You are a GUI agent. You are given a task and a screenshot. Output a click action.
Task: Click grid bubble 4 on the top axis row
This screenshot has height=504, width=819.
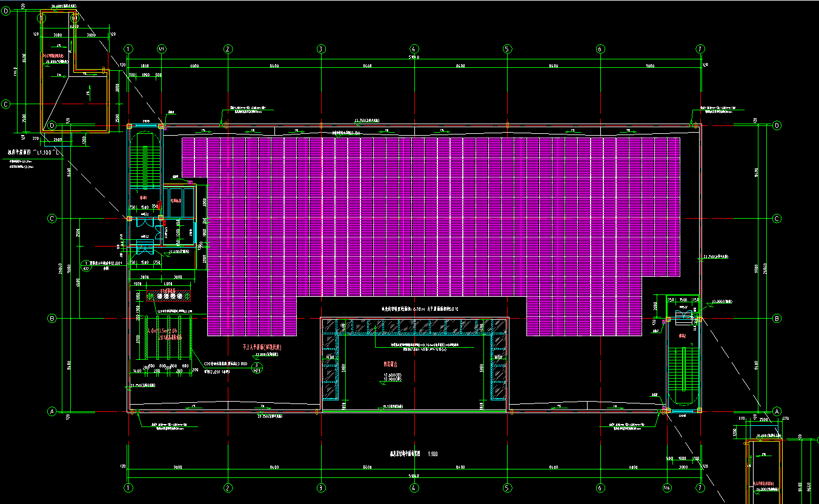click(414, 48)
